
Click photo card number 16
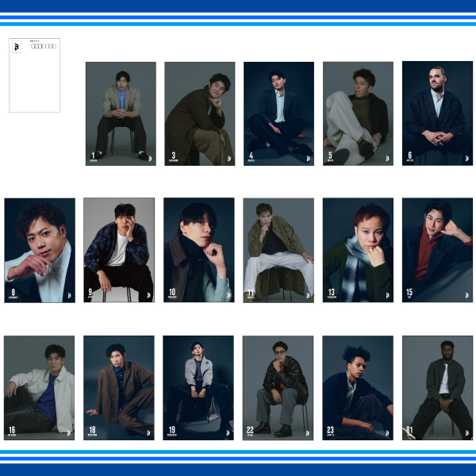40,387
